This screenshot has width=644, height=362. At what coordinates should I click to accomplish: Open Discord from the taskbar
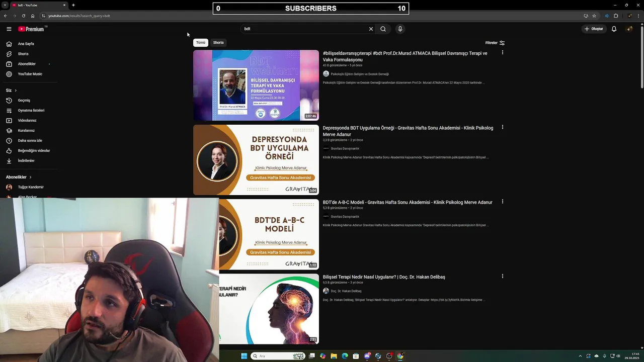367,356
